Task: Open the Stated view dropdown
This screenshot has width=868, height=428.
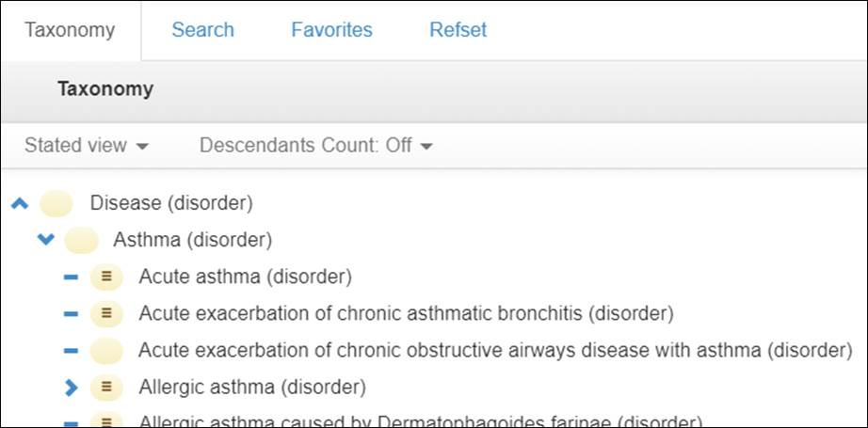Action: point(87,146)
